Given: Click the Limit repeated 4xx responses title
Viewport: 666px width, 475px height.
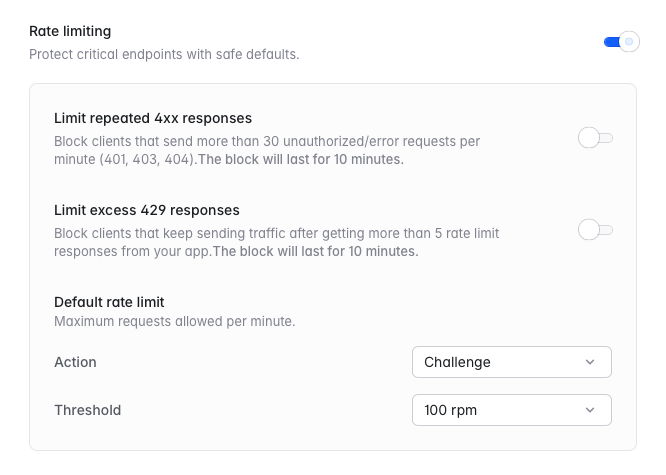Looking at the screenshot, I should [153, 118].
